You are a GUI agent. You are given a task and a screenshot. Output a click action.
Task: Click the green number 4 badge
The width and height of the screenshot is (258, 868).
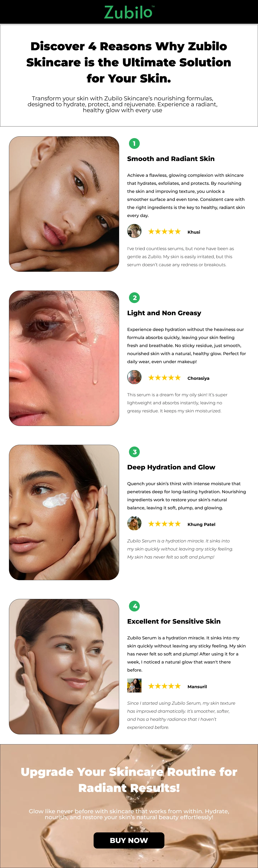(x=134, y=606)
